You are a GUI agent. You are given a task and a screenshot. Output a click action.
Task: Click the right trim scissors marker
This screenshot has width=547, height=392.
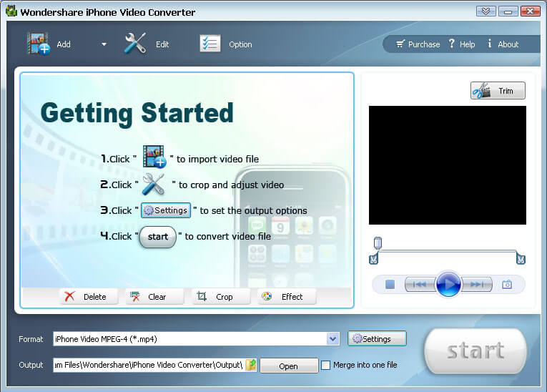pos(521,259)
